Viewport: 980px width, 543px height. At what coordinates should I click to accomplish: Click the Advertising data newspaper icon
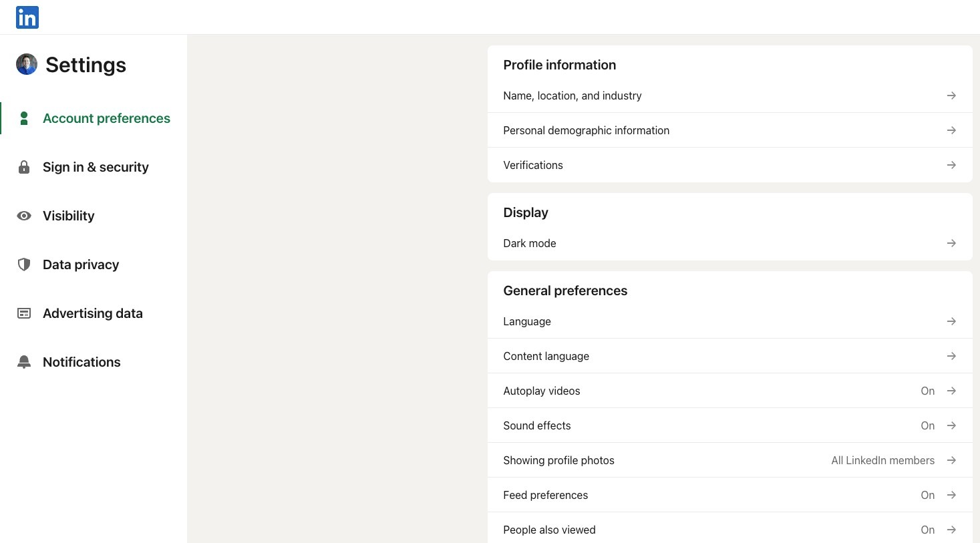pos(24,313)
